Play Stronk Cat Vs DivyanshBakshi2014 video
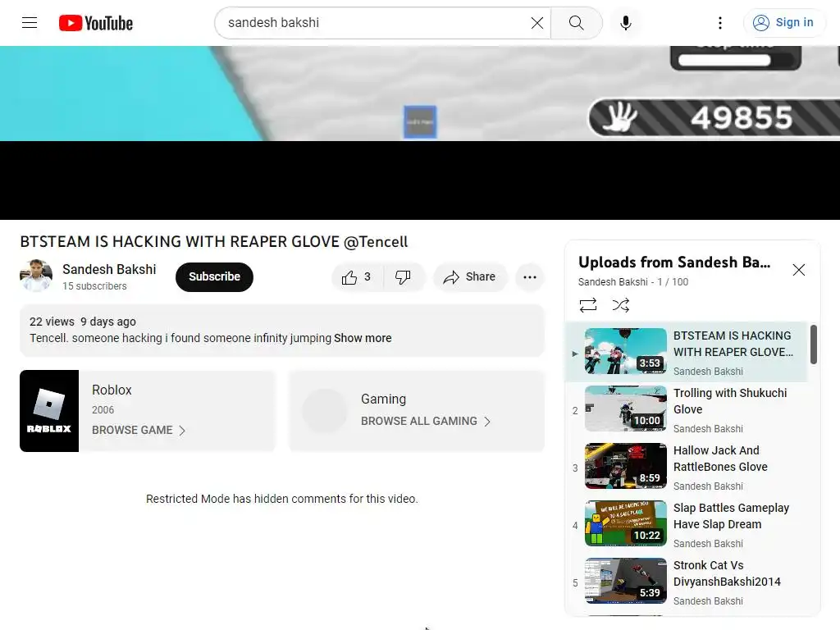Viewport: 840px width, 630px height. click(687, 582)
